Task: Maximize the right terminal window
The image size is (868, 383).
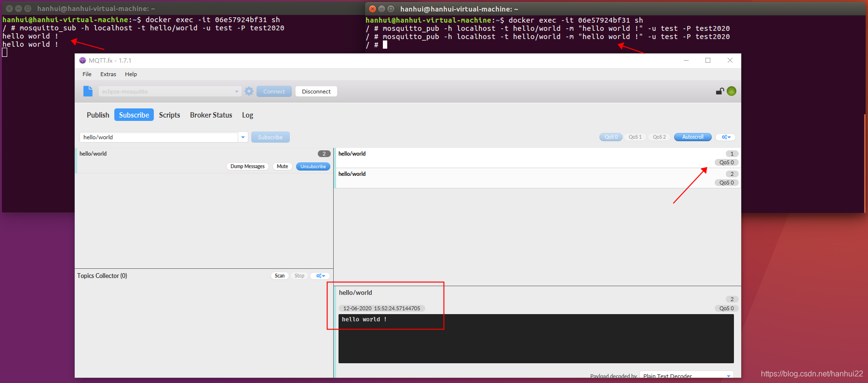Action: [x=391, y=9]
